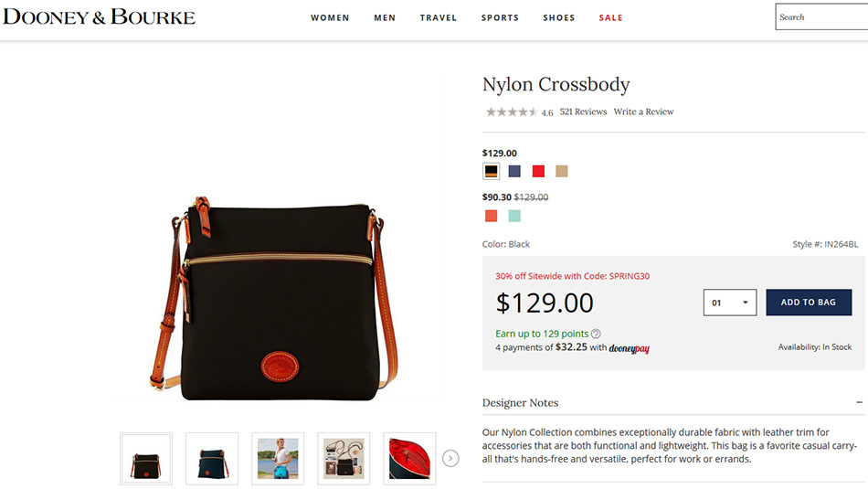This screenshot has height=489, width=868.
Task: Show the model wearing bag thumbnail
Action: 278,459
